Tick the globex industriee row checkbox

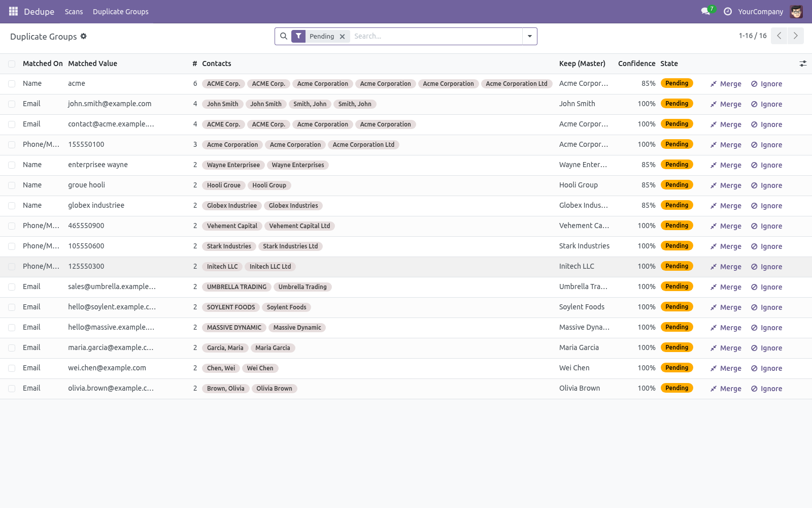[x=12, y=206]
